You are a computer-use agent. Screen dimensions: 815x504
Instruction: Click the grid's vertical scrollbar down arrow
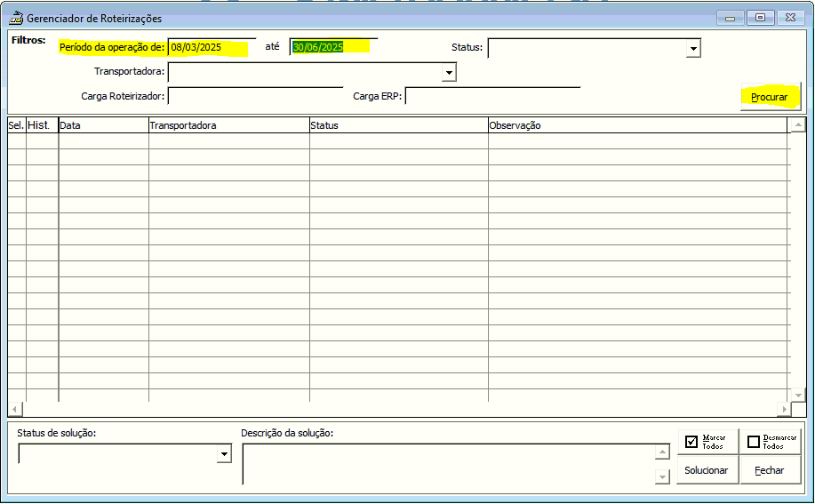798,396
